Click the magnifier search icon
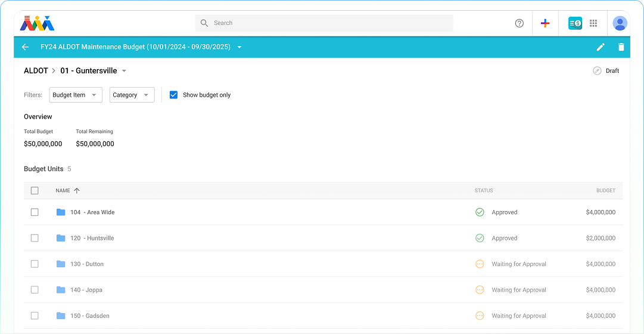Screen dimensions: 644x334 tap(204, 23)
